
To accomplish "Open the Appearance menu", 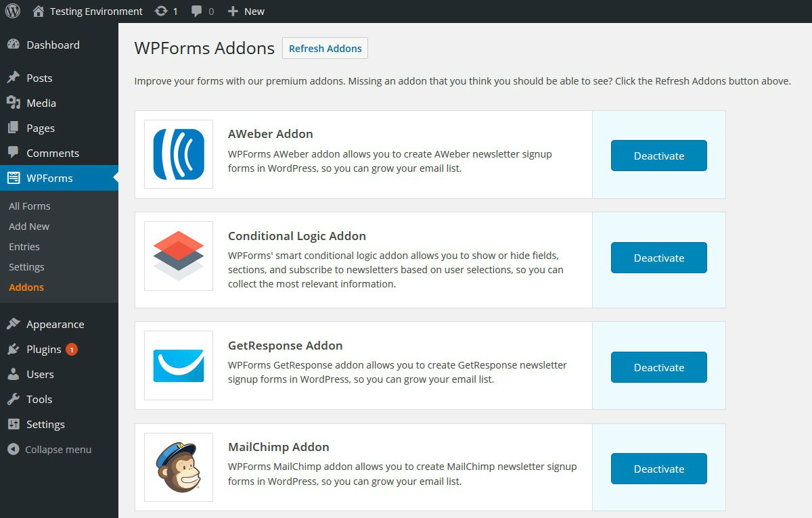I will pyautogui.click(x=55, y=324).
